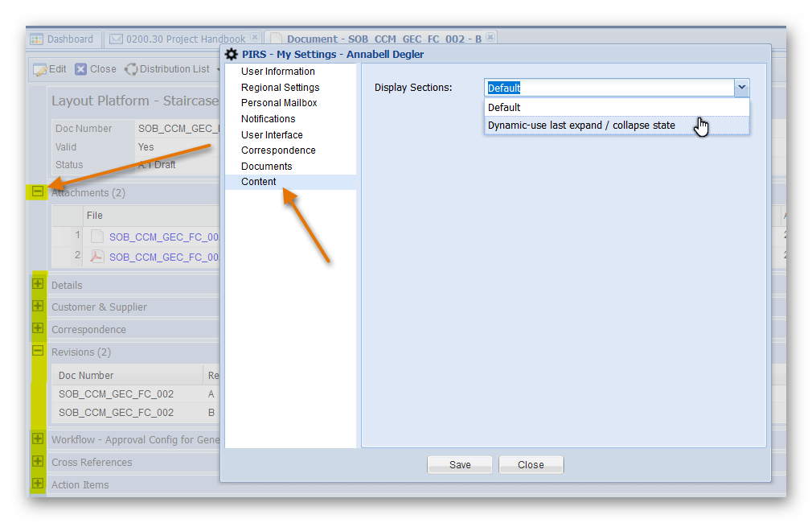
Task: Open the Display Sections dropdown arrow
Action: (741, 88)
